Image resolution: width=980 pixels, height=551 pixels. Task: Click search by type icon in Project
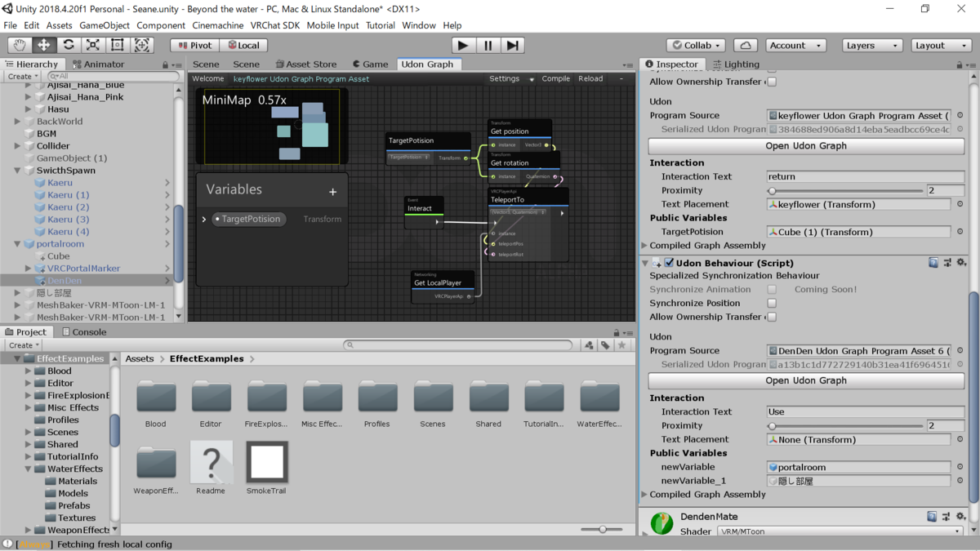[x=589, y=345]
